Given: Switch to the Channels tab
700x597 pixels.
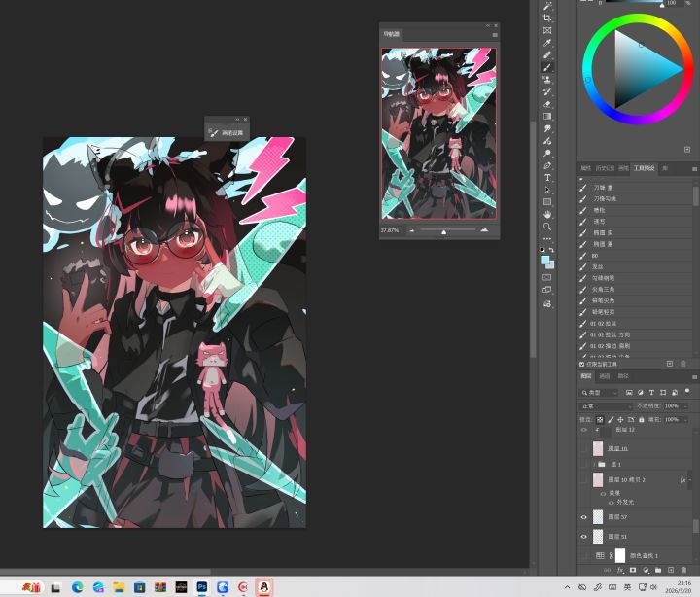Looking at the screenshot, I should [605, 376].
